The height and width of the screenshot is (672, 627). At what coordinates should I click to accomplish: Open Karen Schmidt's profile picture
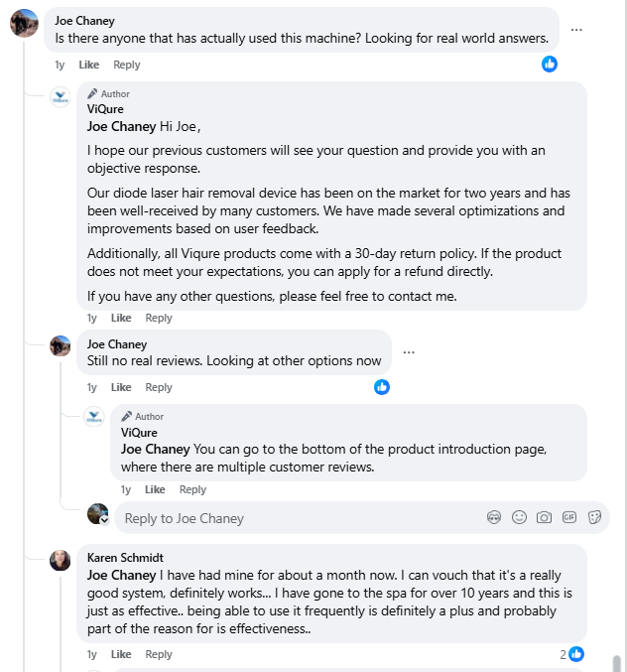(x=61, y=560)
